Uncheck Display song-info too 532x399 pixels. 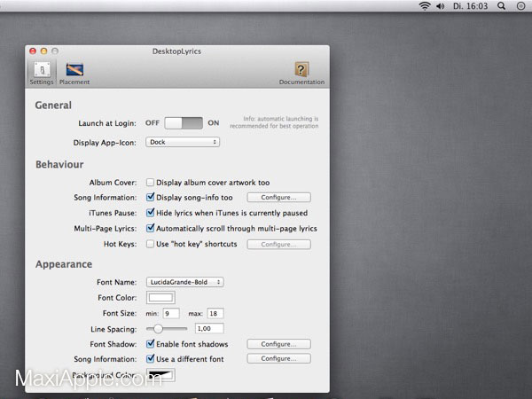(x=150, y=197)
